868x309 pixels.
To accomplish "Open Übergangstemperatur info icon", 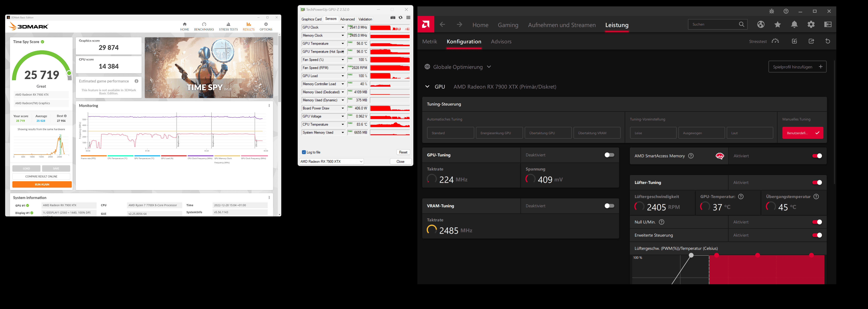I will (x=816, y=196).
